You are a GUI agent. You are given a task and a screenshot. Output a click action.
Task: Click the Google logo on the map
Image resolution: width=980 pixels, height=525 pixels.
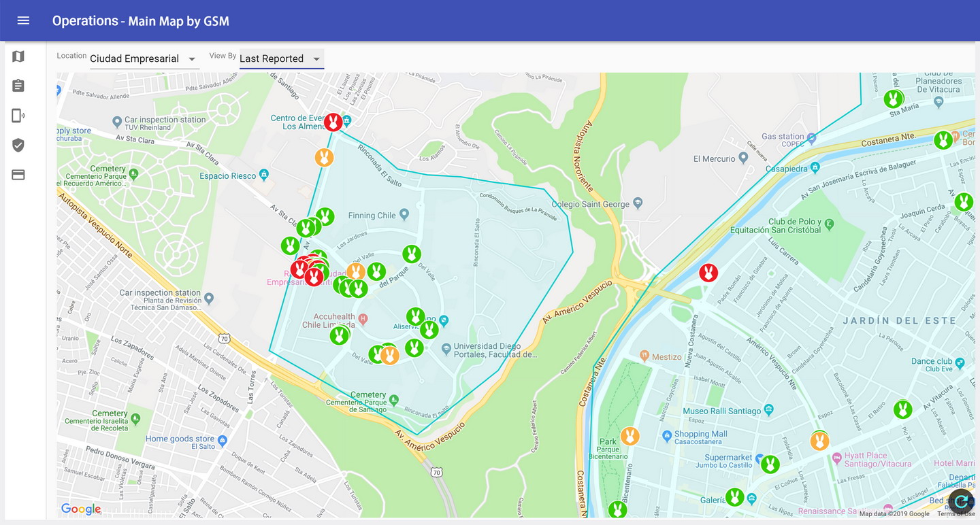(80, 509)
